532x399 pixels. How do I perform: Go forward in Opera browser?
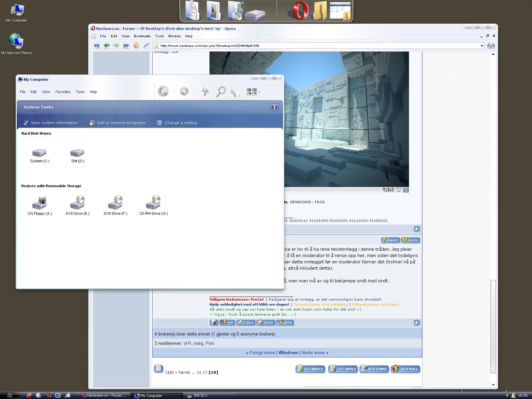[116, 46]
